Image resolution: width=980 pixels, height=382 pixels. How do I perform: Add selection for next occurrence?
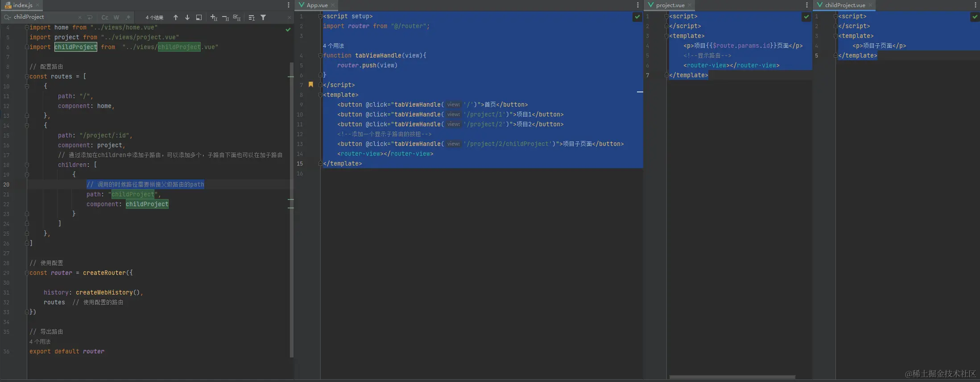(214, 17)
